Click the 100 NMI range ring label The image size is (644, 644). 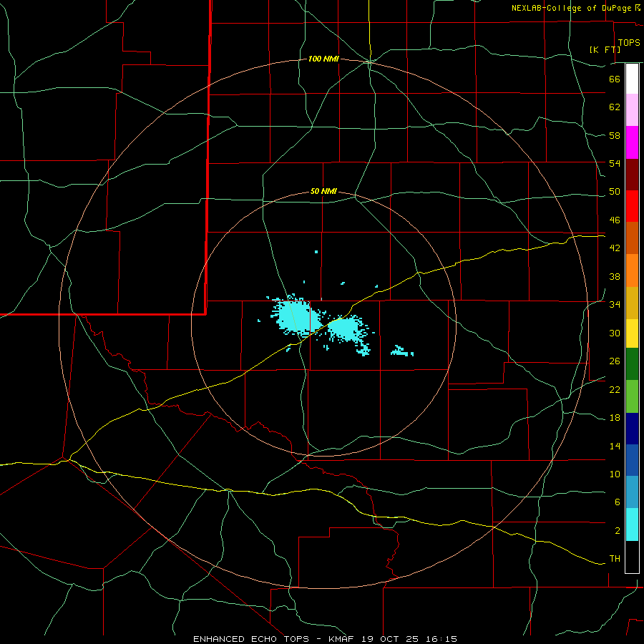(323, 59)
